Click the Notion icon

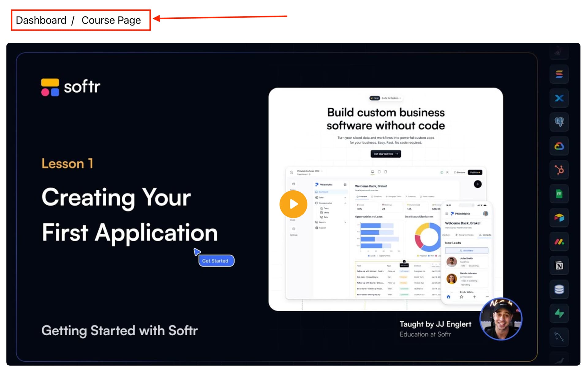coord(559,266)
